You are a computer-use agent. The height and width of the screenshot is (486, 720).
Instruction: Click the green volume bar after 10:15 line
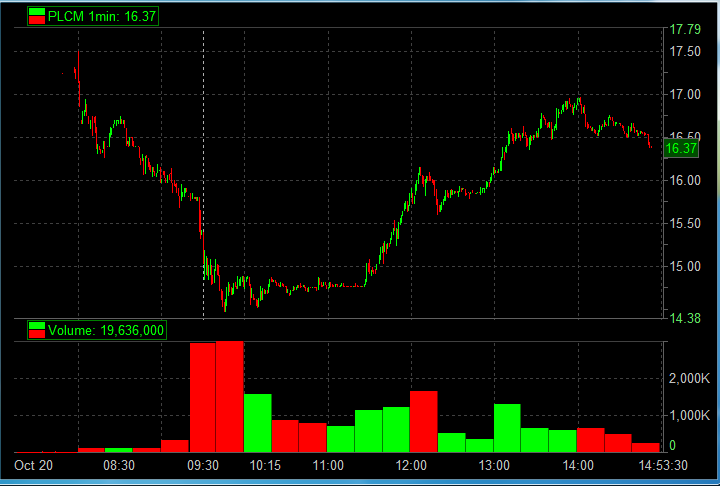(x=258, y=423)
